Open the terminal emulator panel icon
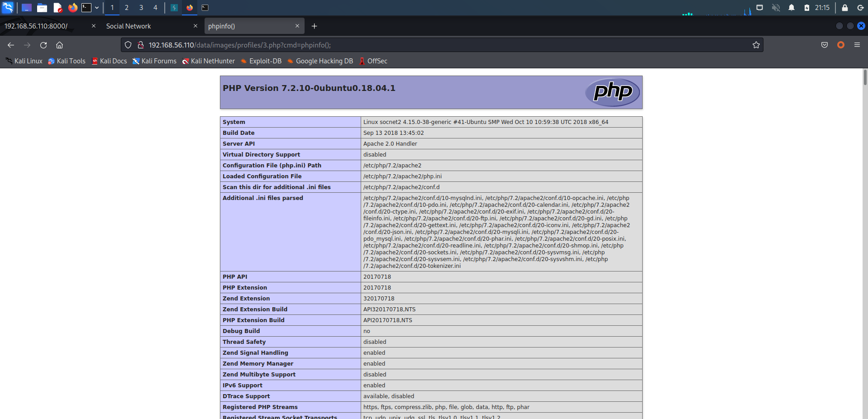Viewport: 868px width, 419px height. tap(86, 8)
